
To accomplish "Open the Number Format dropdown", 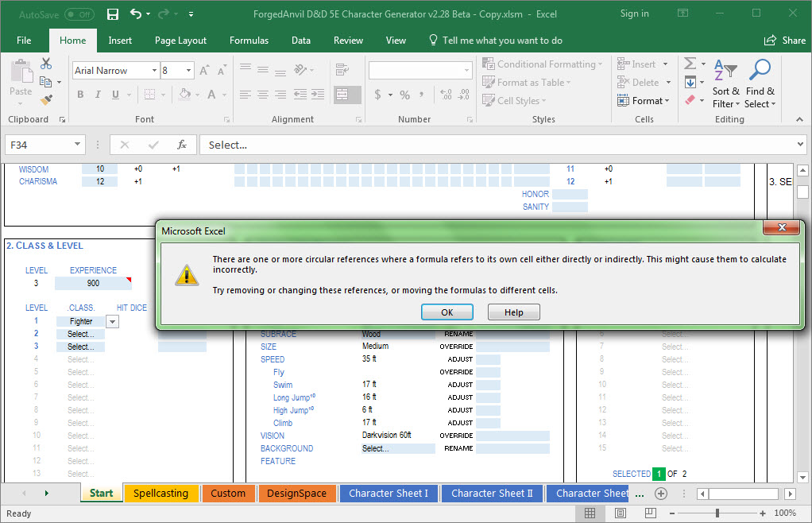I will click(x=466, y=70).
